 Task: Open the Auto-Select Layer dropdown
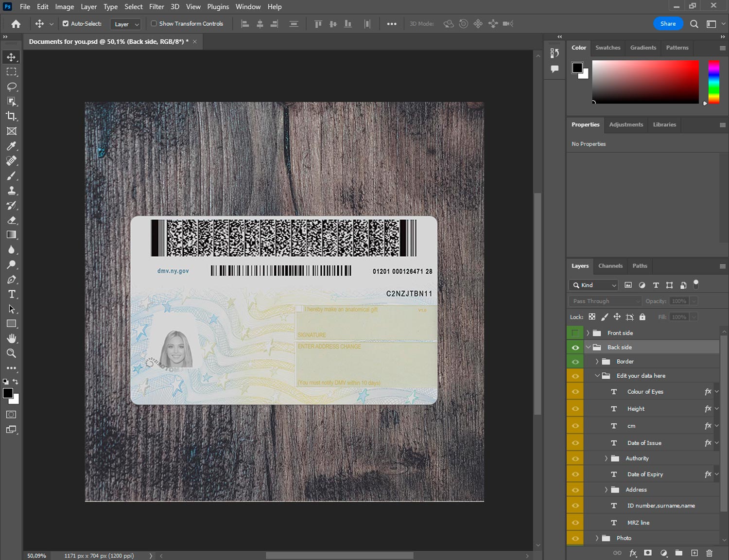click(x=125, y=24)
